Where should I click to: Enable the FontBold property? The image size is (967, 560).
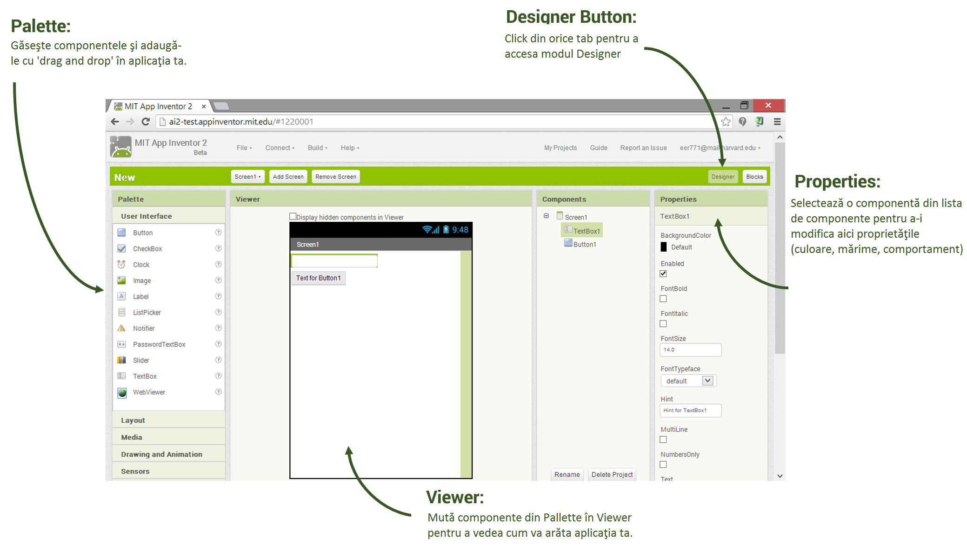tap(663, 299)
